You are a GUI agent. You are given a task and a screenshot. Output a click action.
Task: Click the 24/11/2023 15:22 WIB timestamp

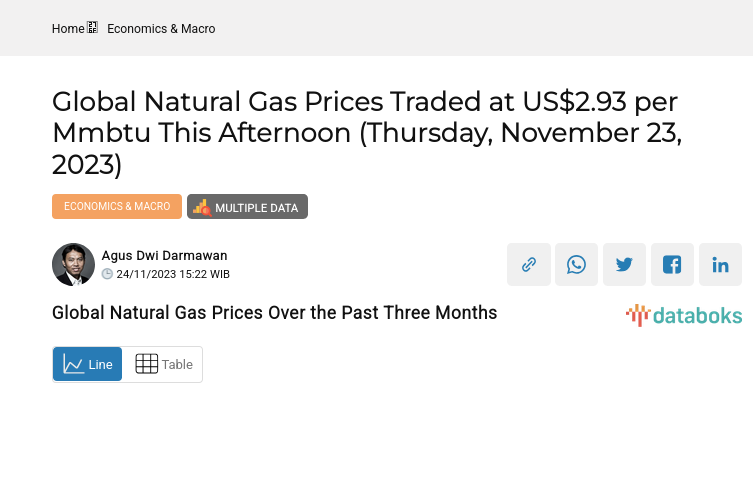tap(173, 274)
